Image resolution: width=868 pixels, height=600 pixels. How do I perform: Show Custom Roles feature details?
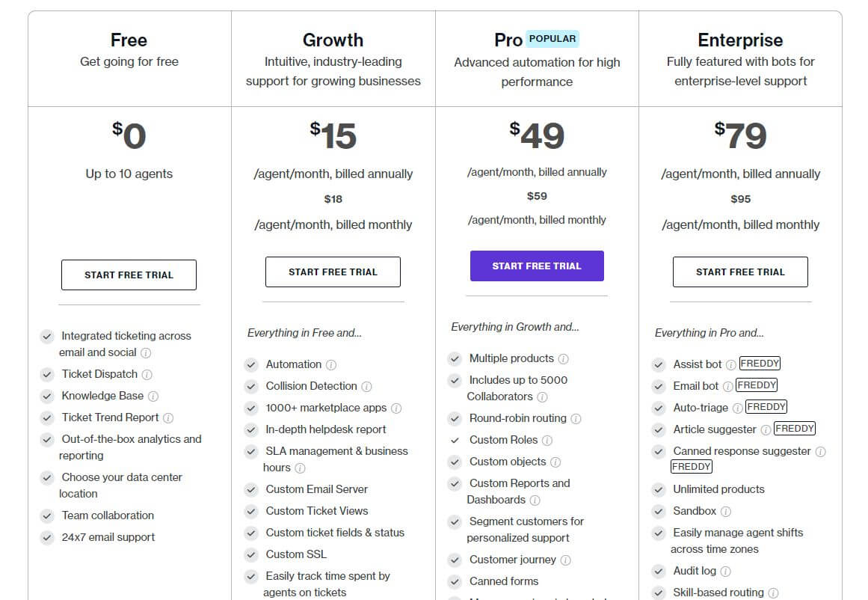547,440
